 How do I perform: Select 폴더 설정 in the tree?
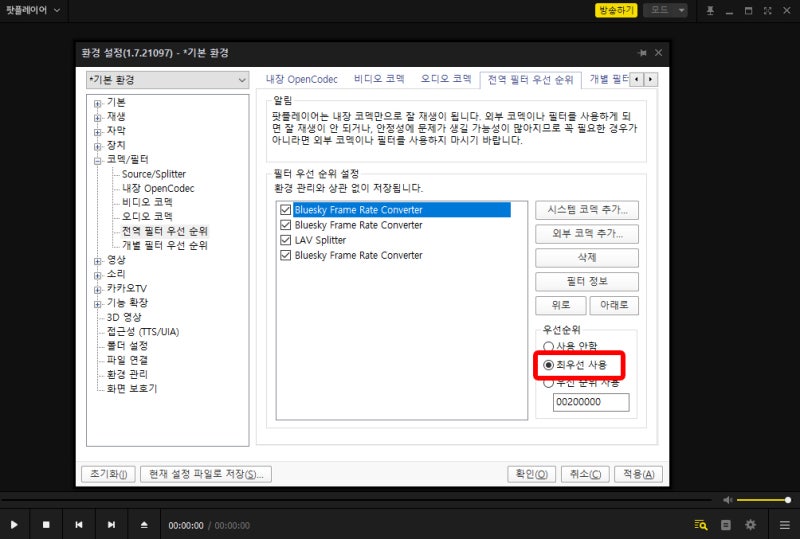point(127,346)
